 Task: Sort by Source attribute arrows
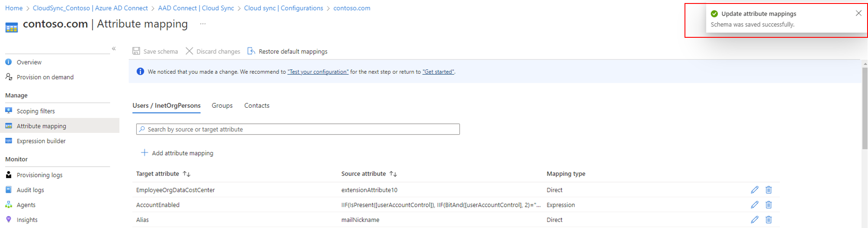click(393, 174)
